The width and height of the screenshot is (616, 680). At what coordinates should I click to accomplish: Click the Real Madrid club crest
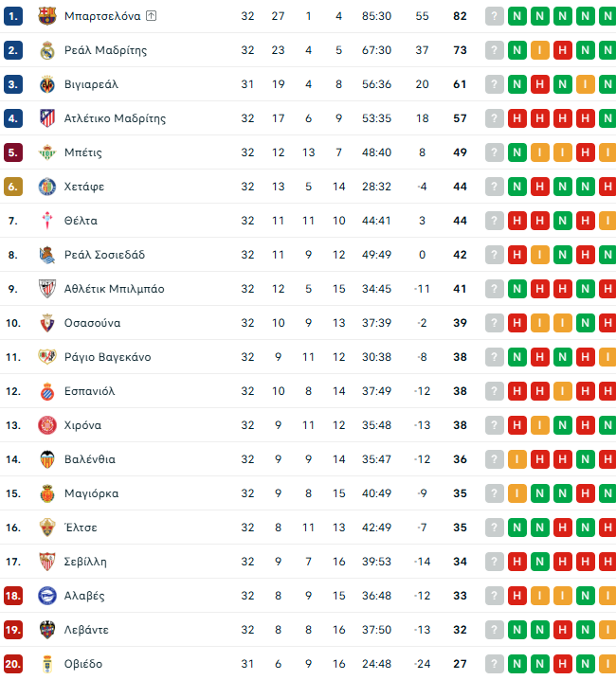pos(46,50)
